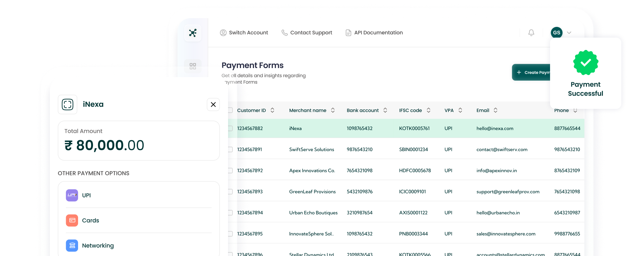Click merchant name Apex Innovations Co.
The image size is (644, 256).
click(x=312, y=171)
